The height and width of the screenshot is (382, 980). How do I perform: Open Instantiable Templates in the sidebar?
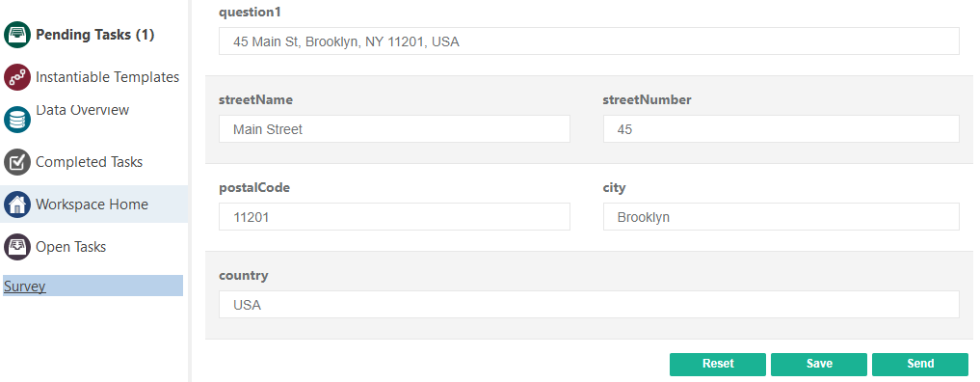click(x=108, y=77)
